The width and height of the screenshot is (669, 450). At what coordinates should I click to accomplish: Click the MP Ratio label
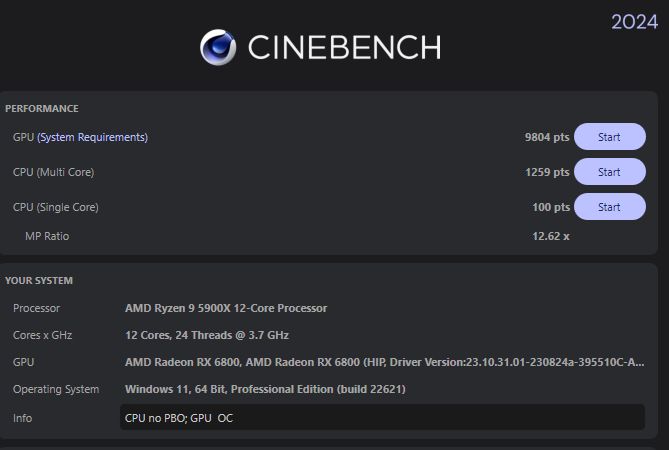coord(47,236)
